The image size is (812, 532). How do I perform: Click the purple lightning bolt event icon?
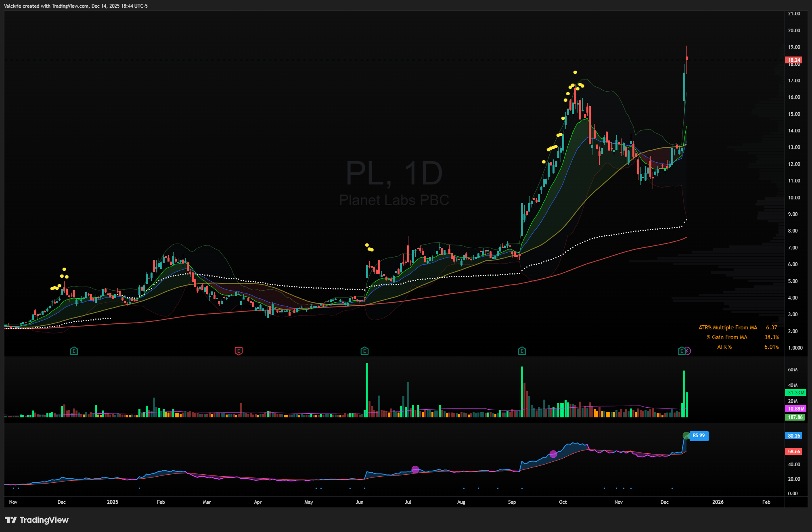click(688, 351)
